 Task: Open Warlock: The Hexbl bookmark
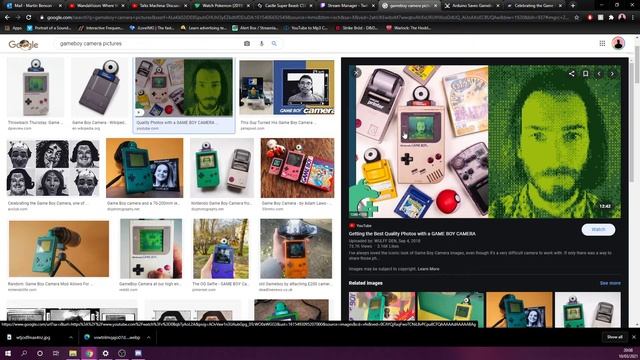click(409, 28)
